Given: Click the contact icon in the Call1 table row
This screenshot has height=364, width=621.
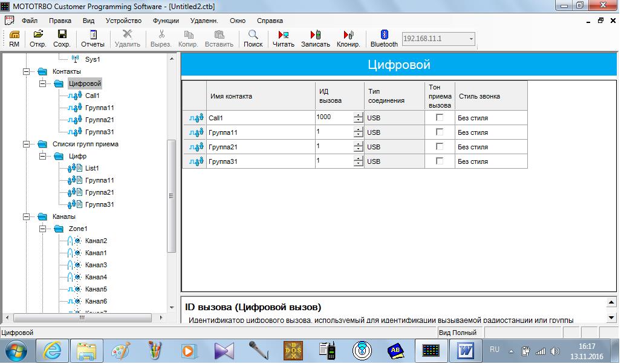Looking at the screenshot, I should point(196,118).
